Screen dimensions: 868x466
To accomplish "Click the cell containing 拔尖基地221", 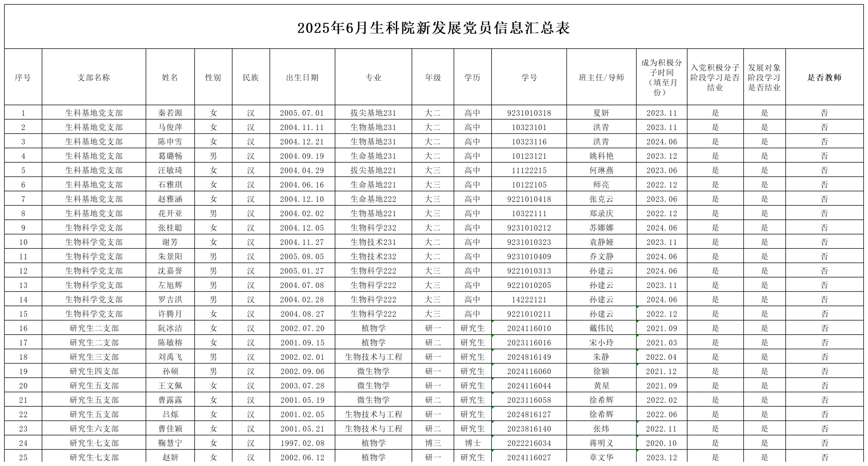I will (373, 170).
